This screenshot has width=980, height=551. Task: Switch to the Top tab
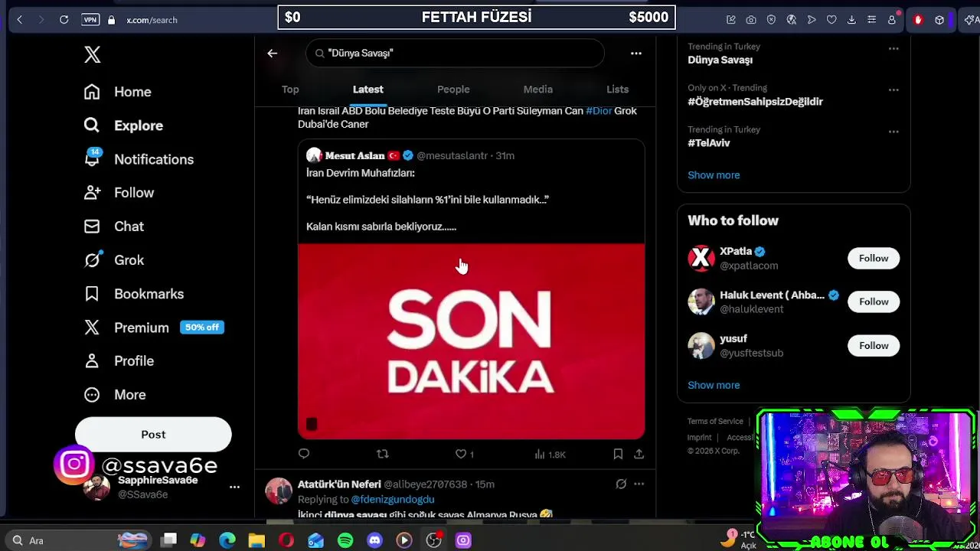click(x=290, y=90)
